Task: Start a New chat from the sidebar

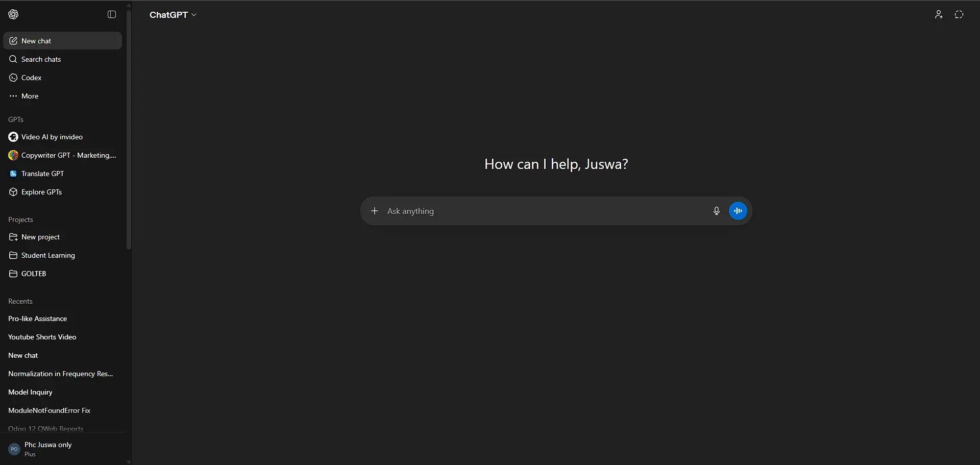Action: 62,41
